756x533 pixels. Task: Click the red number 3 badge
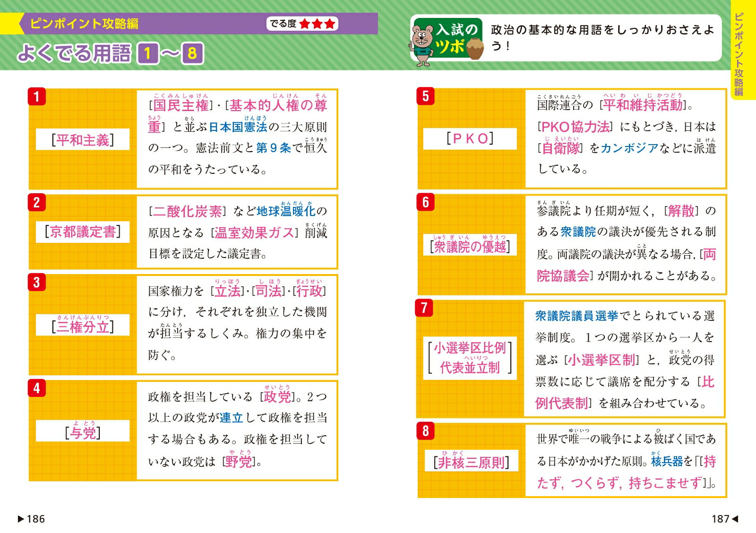pyautogui.click(x=37, y=282)
